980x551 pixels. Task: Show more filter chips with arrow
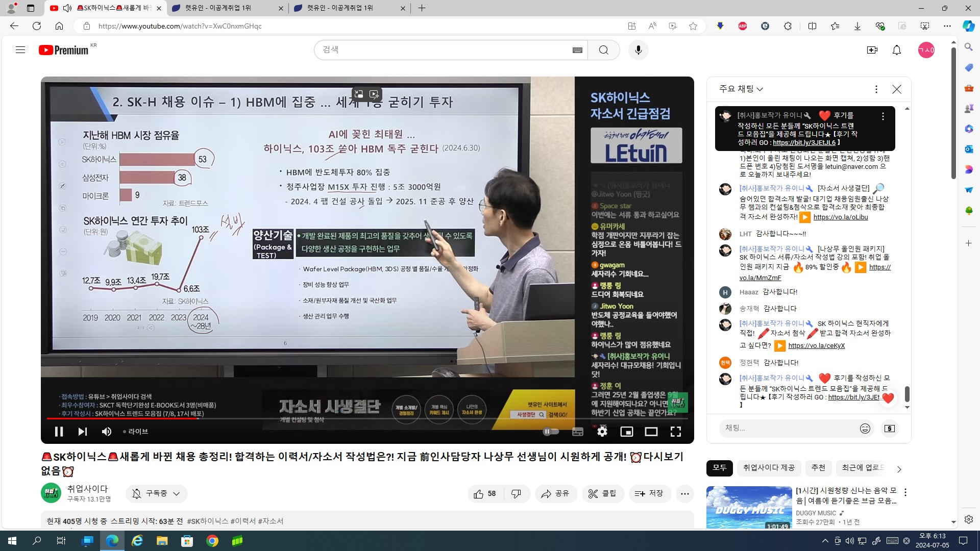pyautogui.click(x=899, y=469)
